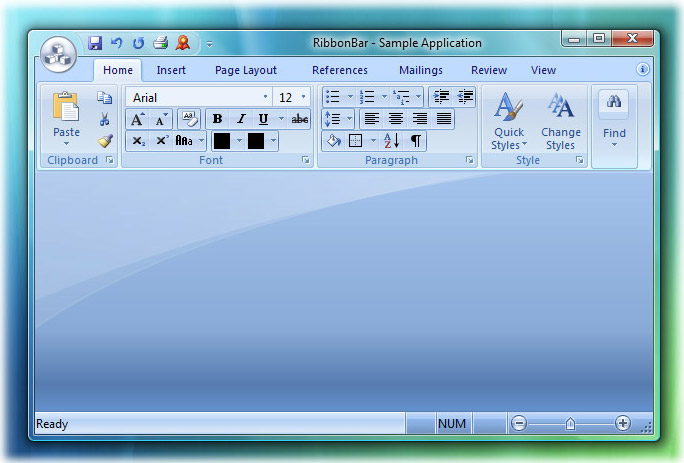Open the Borders dropdown arrow

pyautogui.click(x=373, y=141)
